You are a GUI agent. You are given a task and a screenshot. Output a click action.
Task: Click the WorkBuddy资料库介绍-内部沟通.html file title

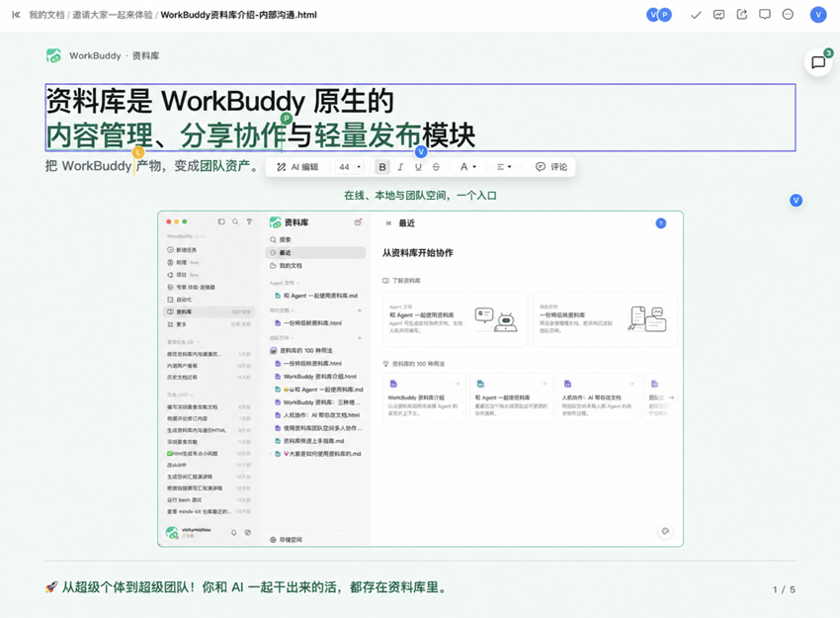238,15
